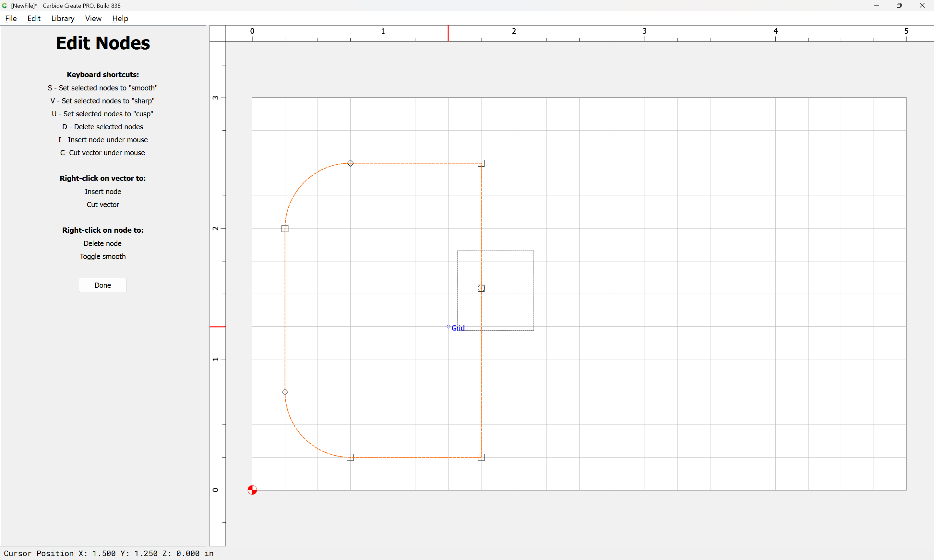Screen dimensions: 934x560
Task: Click the bottom square node after curve
Action: coord(350,457)
